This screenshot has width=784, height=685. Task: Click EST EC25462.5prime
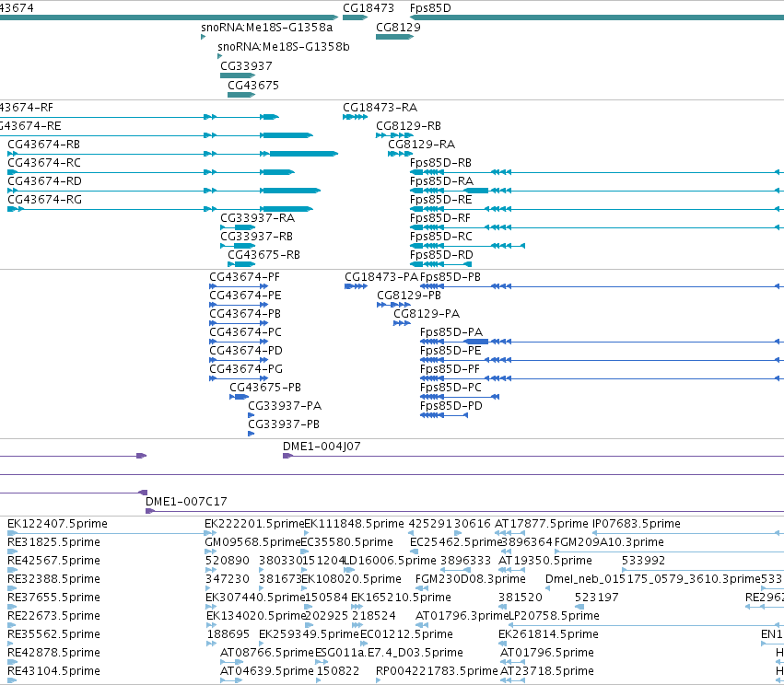[x=455, y=542]
